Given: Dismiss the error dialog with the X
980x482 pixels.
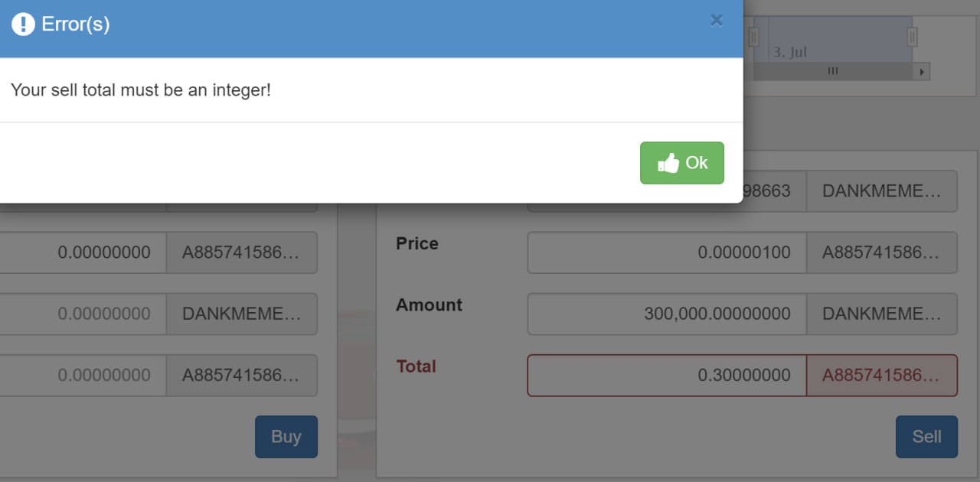Looking at the screenshot, I should coord(717,21).
